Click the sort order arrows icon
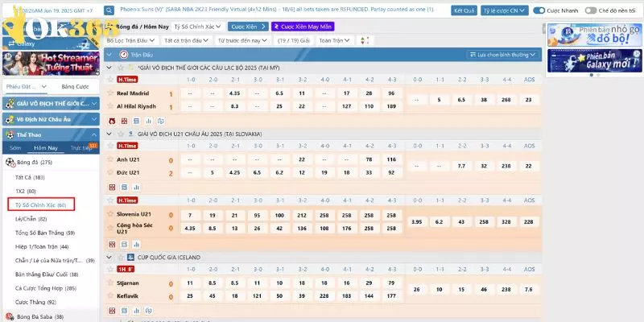The height and width of the screenshot is (322, 644). 365,40
